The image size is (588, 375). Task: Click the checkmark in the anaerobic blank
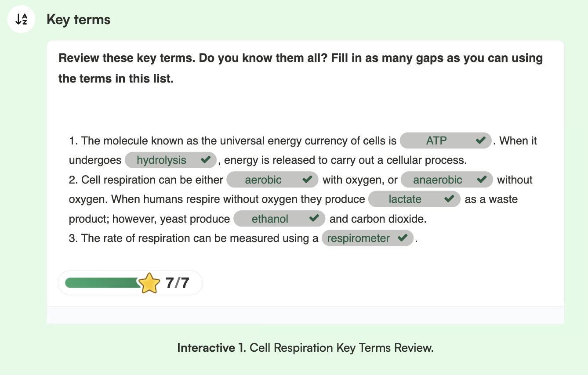pos(482,180)
